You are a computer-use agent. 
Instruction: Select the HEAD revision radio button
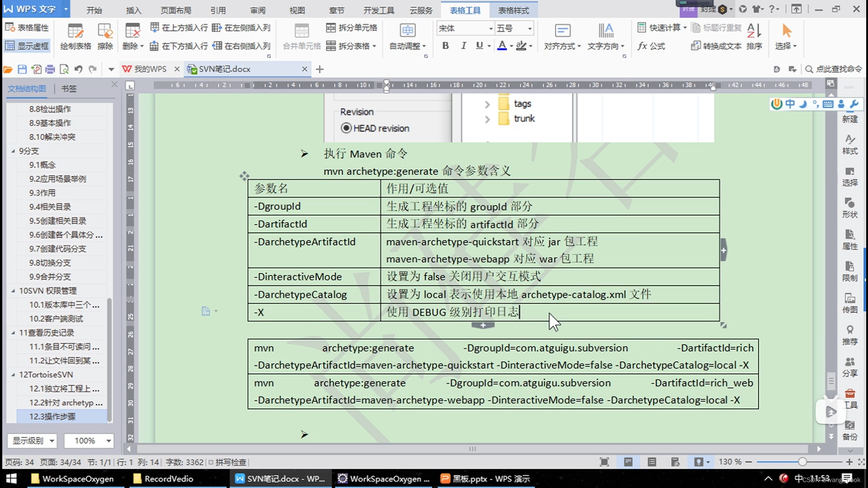(x=346, y=128)
